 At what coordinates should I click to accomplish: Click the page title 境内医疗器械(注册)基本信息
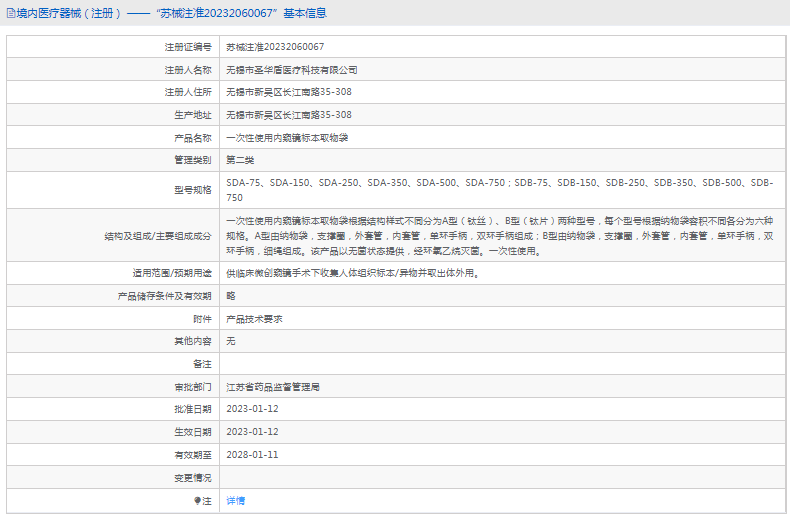pyautogui.click(x=171, y=14)
